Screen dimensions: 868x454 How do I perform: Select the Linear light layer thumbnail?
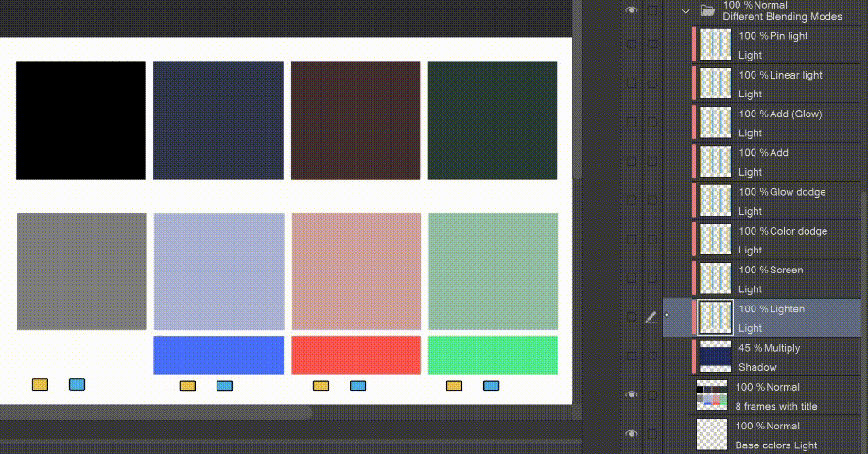tap(715, 83)
